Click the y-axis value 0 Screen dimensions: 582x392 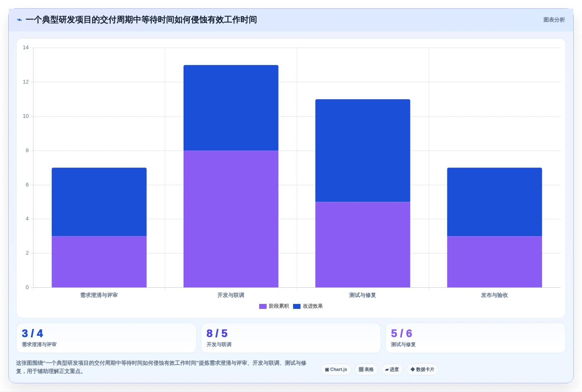coord(27,287)
